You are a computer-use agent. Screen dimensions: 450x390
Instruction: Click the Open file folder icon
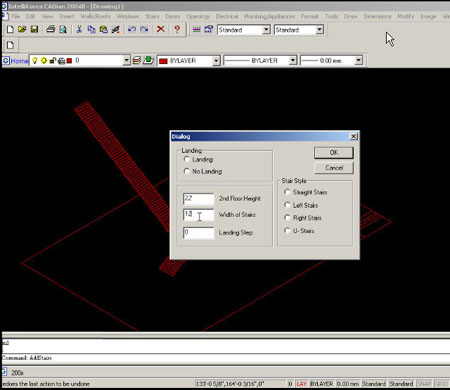(x=22, y=29)
